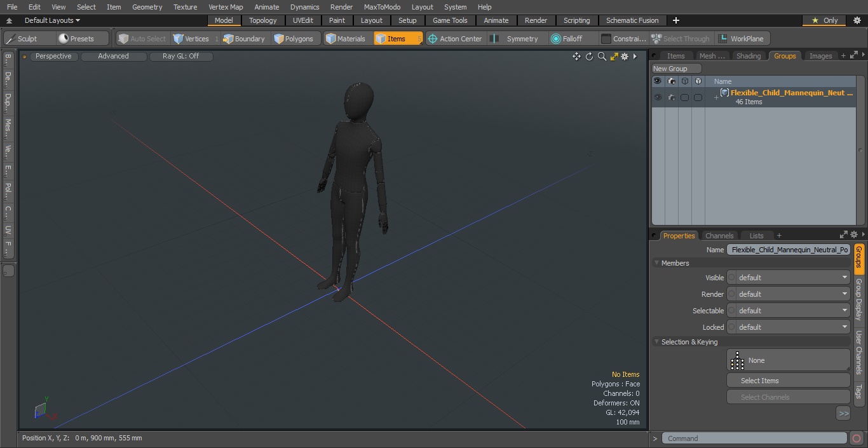Activate the Sculpt tool button

pyautogui.click(x=29, y=39)
